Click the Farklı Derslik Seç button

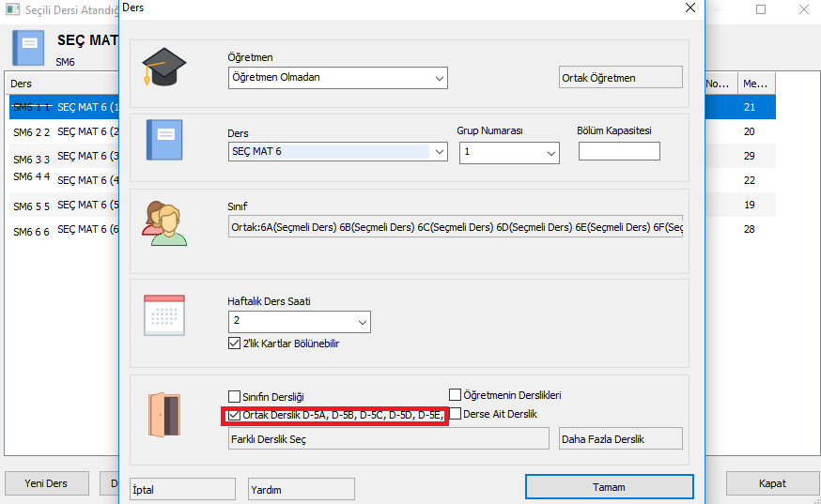click(389, 438)
